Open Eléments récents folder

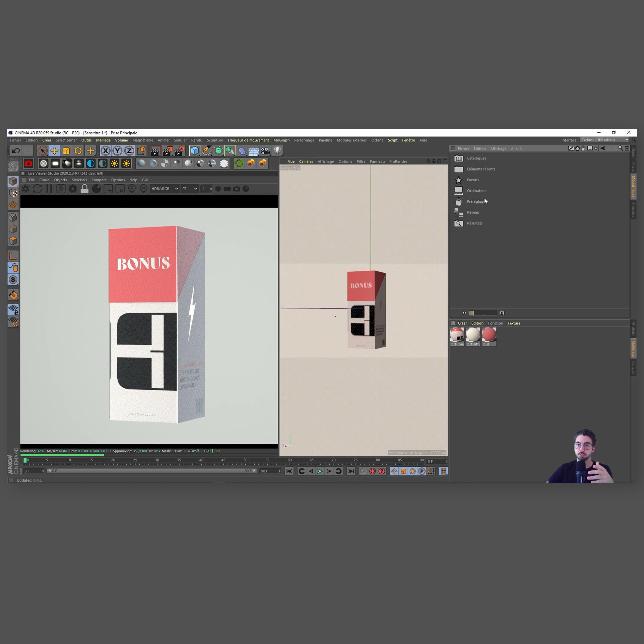481,169
